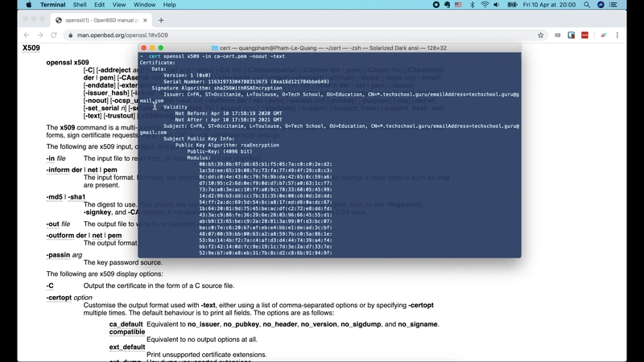Open the Apple menu
Screen dimensions: 644x362
[29, 5]
